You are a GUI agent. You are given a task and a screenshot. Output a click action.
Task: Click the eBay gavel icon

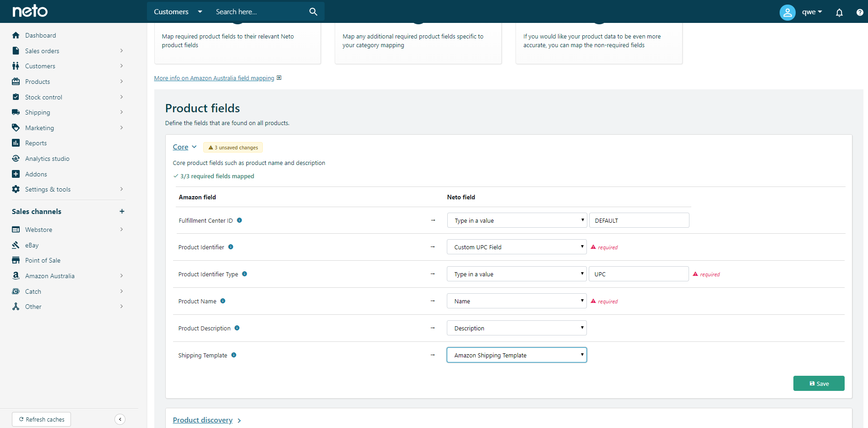pos(16,245)
